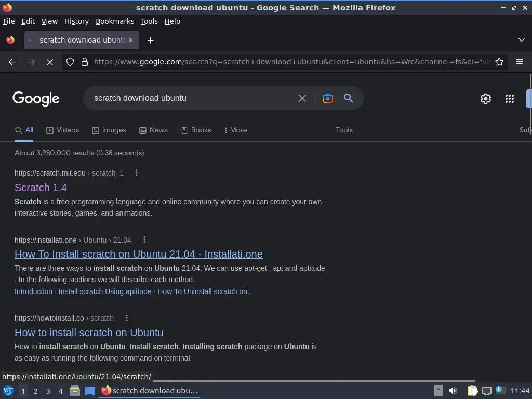
Task: Open the View menu
Action: (x=49, y=21)
